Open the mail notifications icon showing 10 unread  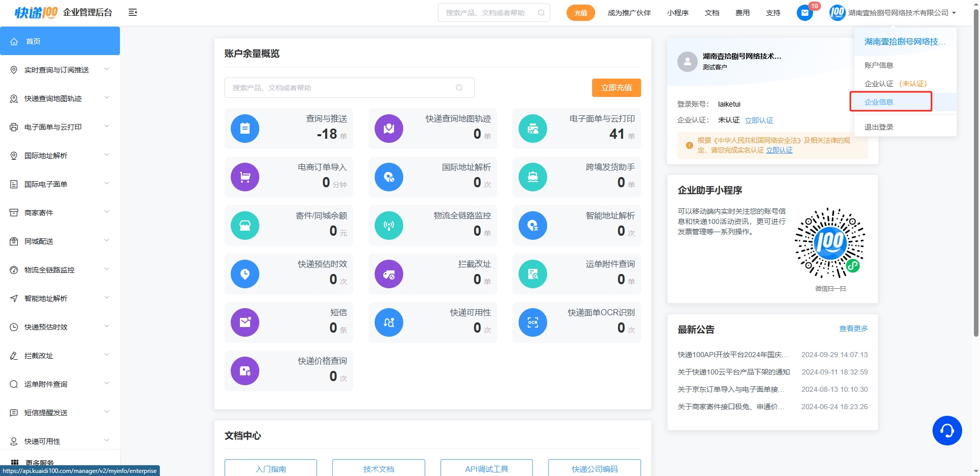coord(805,13)
